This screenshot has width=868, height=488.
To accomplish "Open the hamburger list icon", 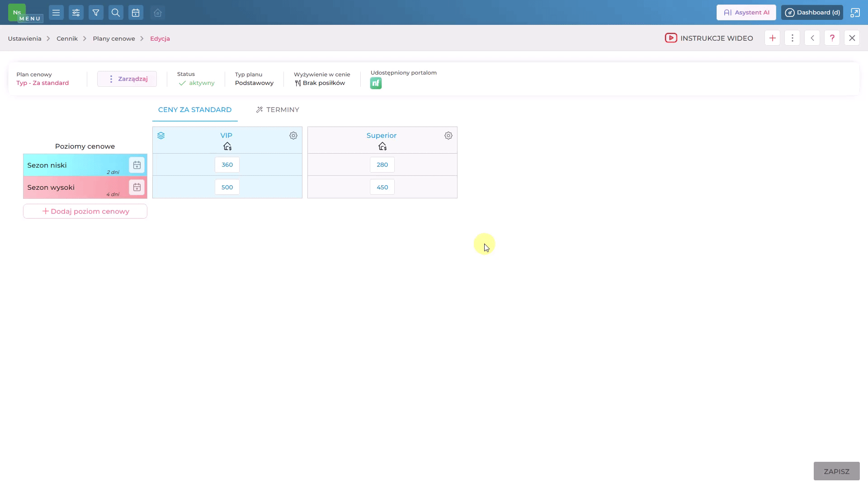I will [x=56, y=13].
